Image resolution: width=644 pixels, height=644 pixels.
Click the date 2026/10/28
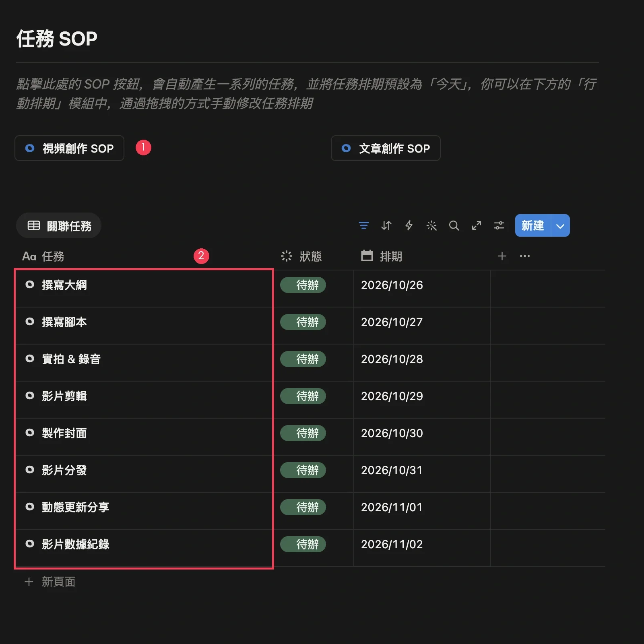[x=392, y=359]
